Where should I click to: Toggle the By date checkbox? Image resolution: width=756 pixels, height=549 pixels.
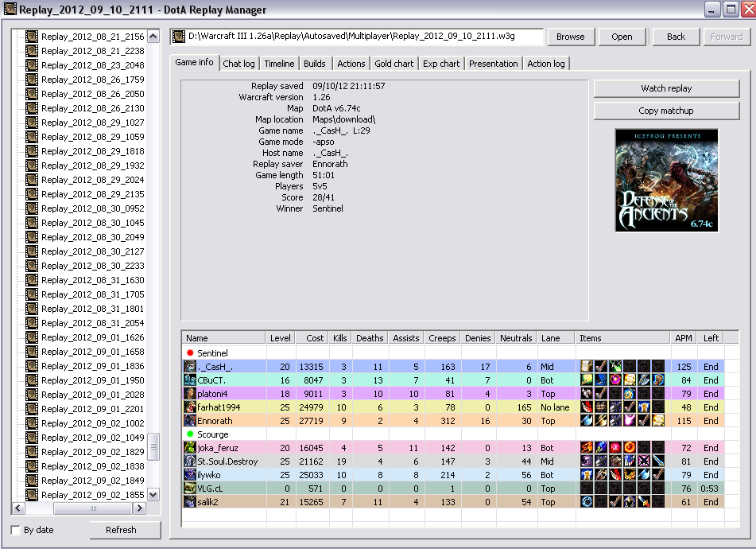[x=15, y=530]
